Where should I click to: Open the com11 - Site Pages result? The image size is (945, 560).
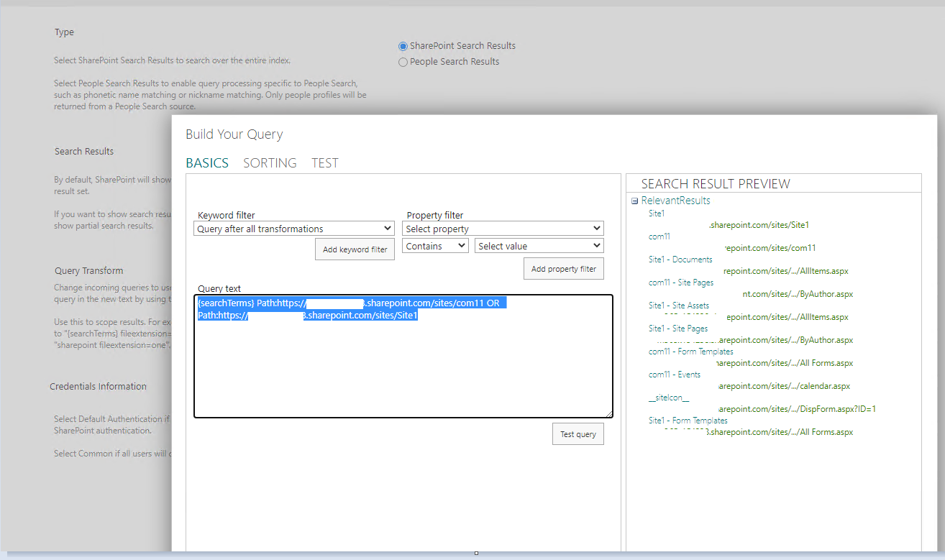(x=681, y=283)
